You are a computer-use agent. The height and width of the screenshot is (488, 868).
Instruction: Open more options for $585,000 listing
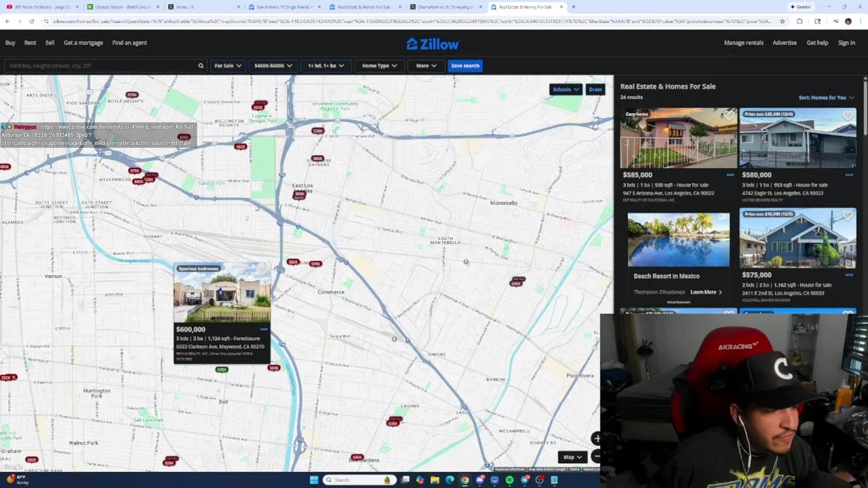730,175
